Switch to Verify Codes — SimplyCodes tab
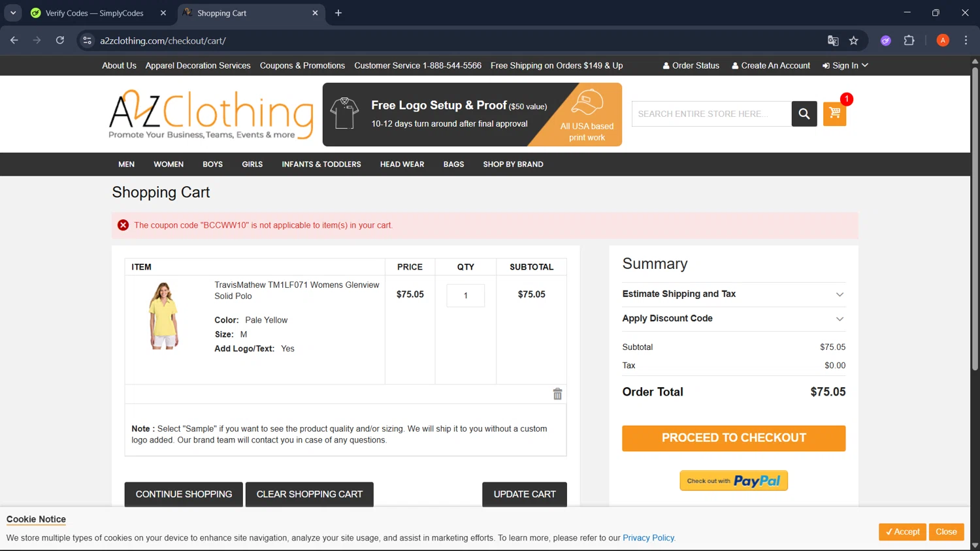 point(94,13)
